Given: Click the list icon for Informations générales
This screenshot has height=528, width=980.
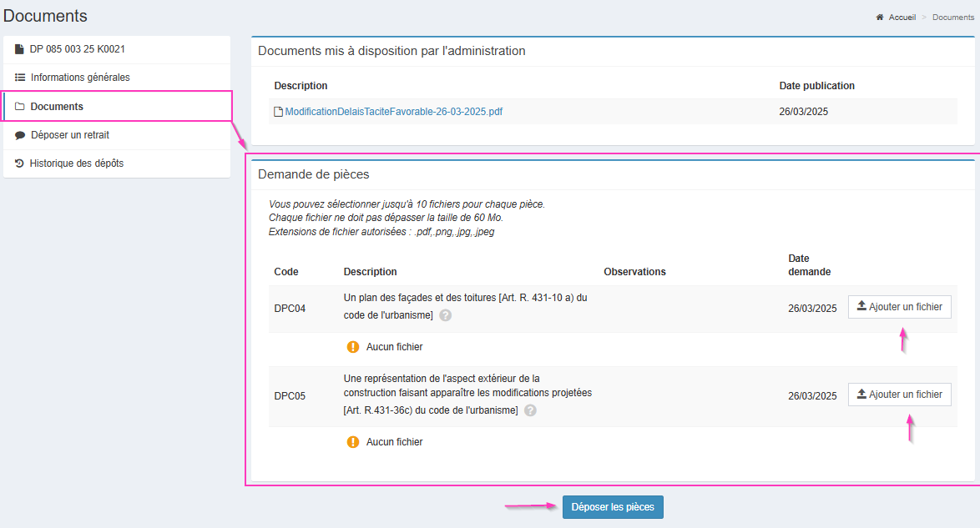Looking at the screenshot, I should click(x=20, y=78).
